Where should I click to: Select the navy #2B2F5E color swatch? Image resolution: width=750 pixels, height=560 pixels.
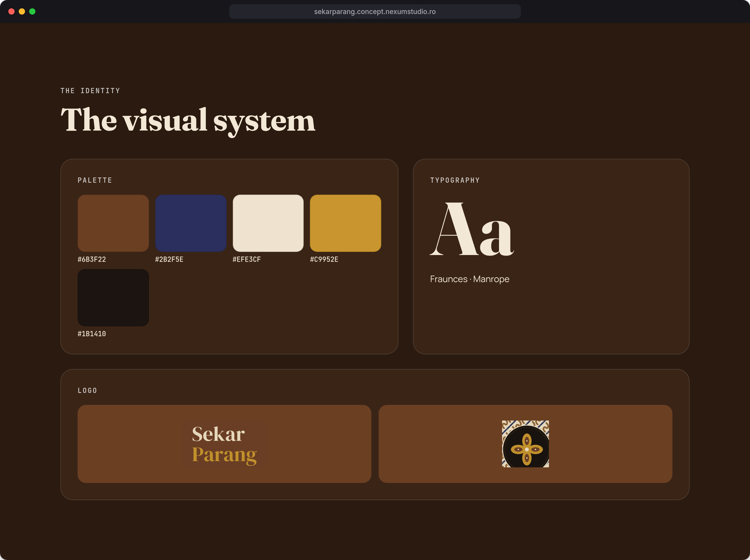pos(191,223)
